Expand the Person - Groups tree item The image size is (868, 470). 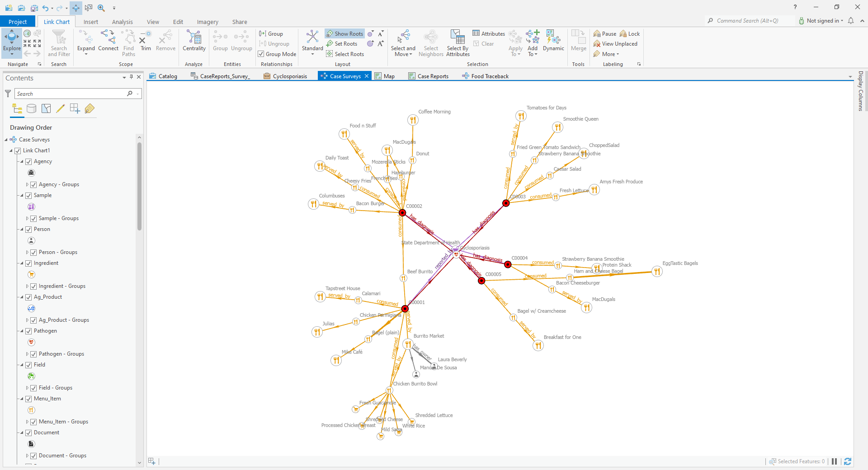coord(27,252)
